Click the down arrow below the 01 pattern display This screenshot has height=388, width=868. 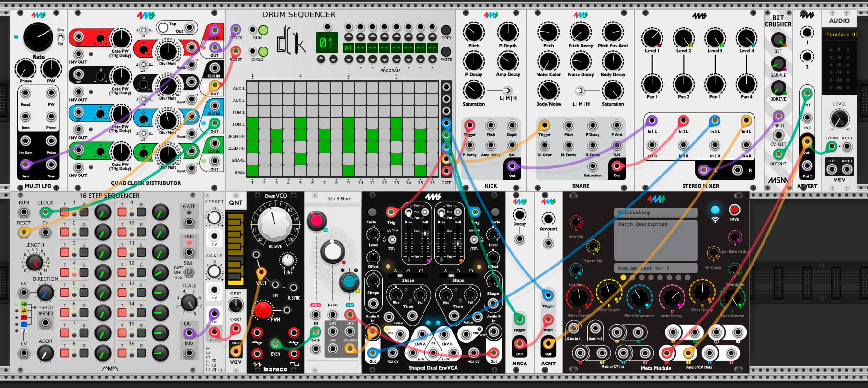[332, 59]
